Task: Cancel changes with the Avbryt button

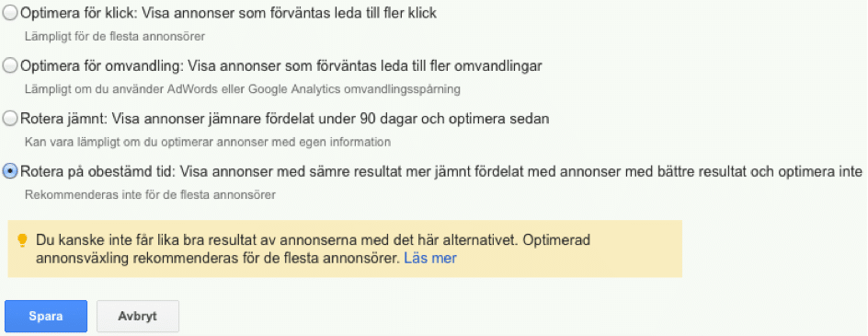Action: tap(138, 316)
